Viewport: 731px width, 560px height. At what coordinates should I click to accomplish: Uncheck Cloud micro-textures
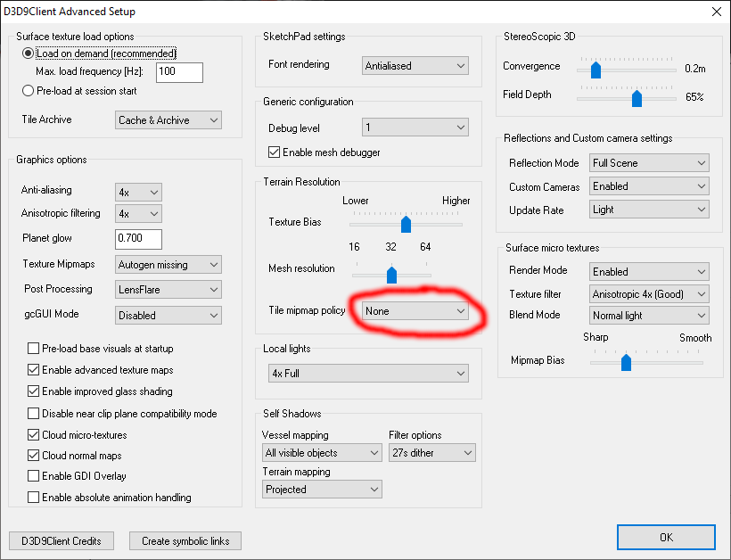click(x=33, y=435)
